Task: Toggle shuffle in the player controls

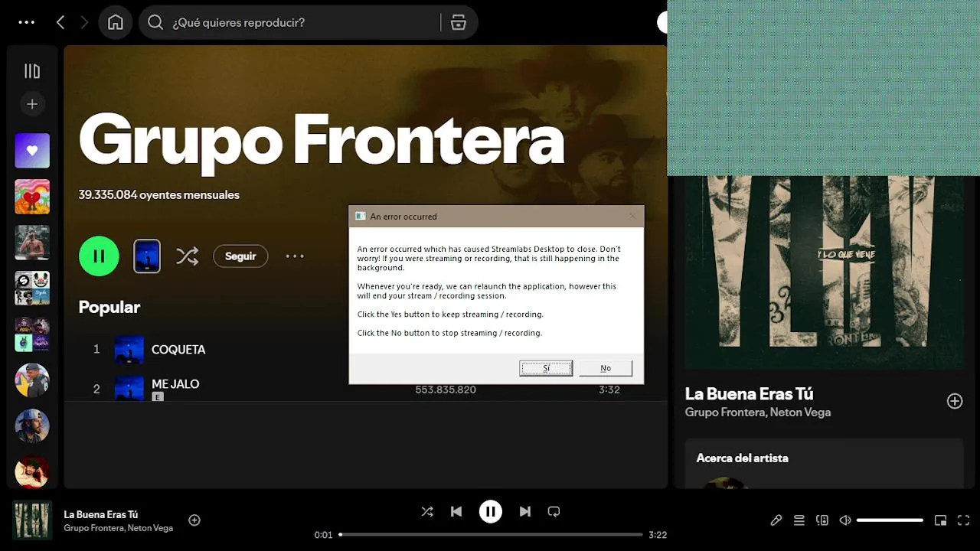Action: (x=427, y=511)
